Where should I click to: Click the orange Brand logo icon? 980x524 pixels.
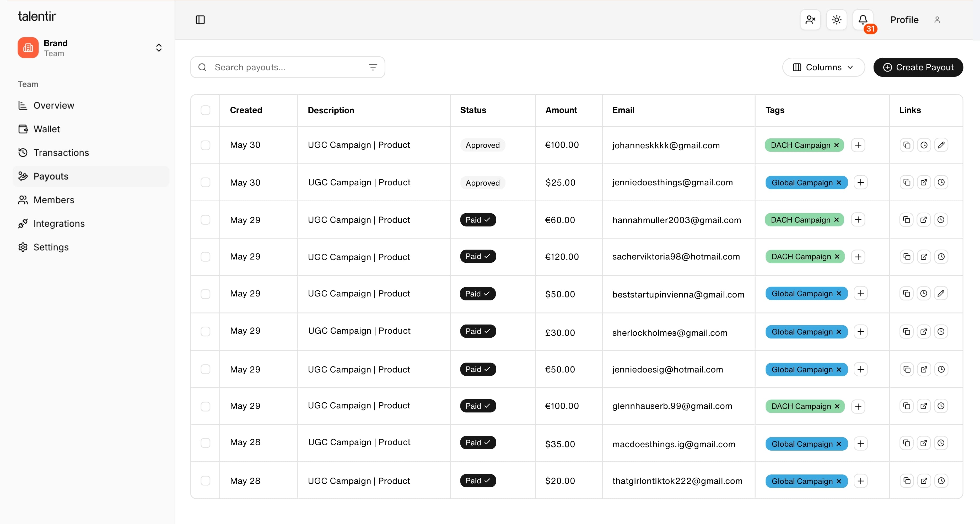click(x=28, y=47)
